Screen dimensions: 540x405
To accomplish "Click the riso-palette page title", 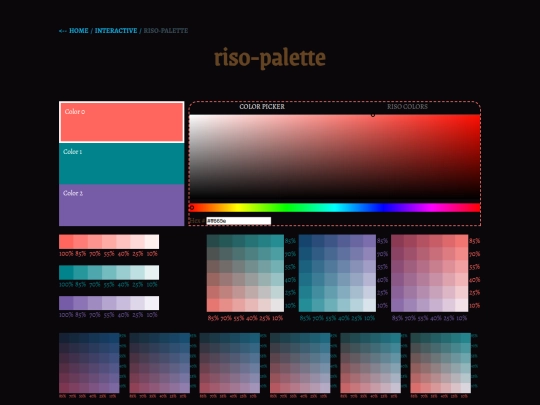I will pyautogui.click(x=270, y=58).
